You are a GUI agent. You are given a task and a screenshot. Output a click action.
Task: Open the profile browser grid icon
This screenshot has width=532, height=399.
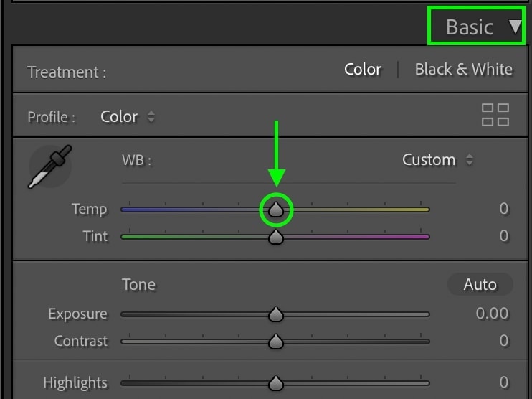pos(495,115)
